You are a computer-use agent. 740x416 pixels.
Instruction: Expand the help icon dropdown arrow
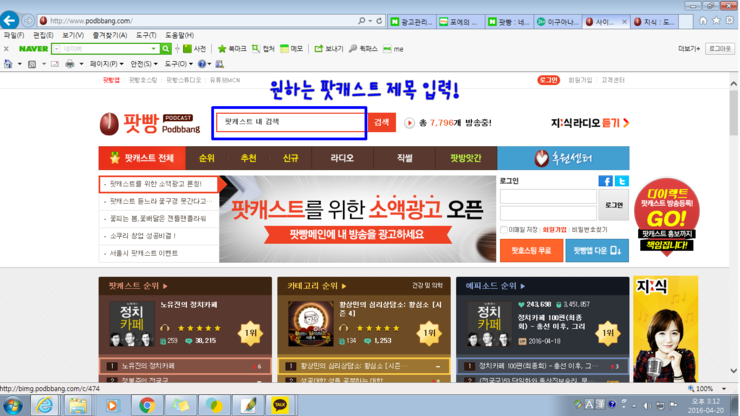click(x=210, y=64)
